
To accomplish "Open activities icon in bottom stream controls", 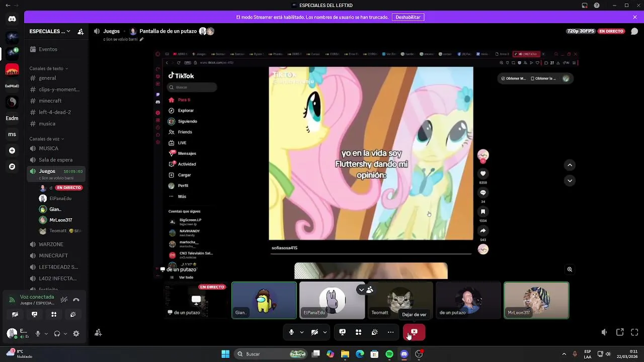I will click(x=358, y=332).
